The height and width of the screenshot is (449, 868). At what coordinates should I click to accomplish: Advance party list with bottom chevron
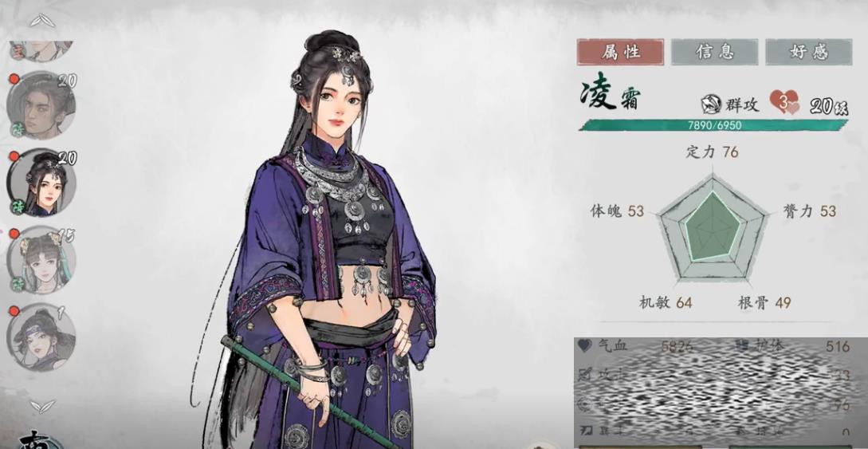point(42,407)
